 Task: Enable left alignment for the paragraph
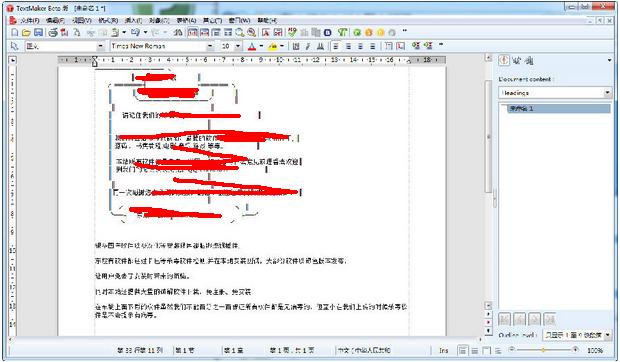pyautogui.click(x=336, y=46)
